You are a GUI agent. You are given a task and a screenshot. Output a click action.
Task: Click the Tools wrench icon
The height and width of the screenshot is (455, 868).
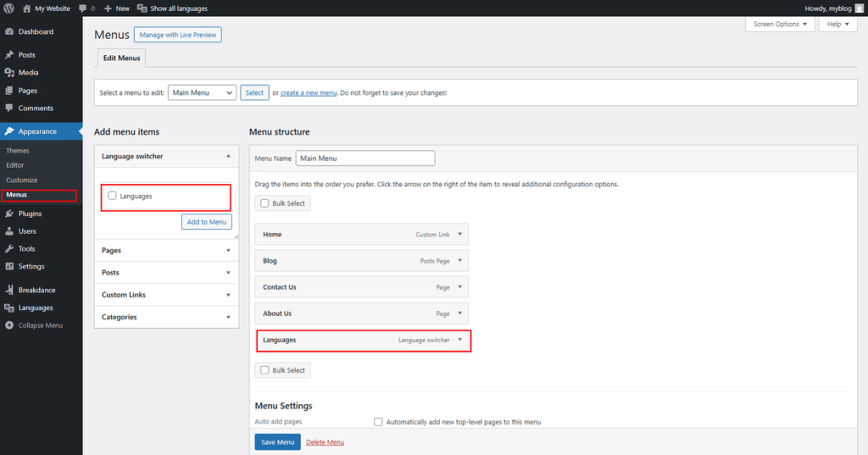click(9, 249)
